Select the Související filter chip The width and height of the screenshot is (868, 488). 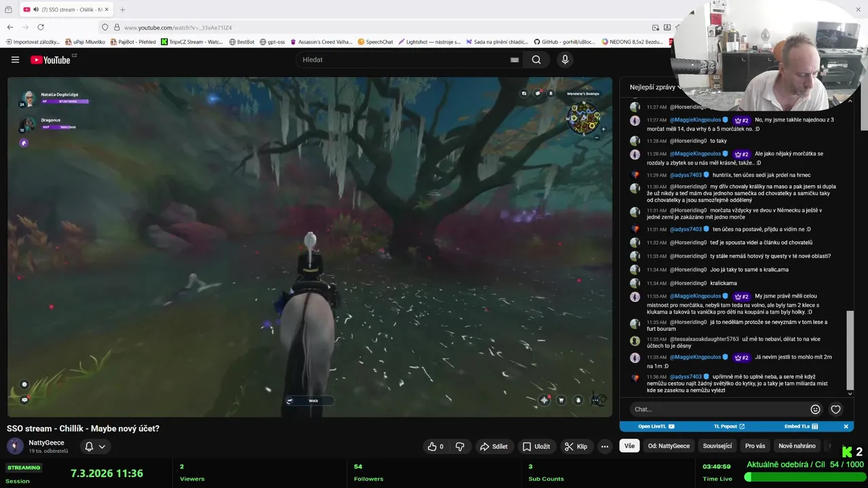coord(717,446)
